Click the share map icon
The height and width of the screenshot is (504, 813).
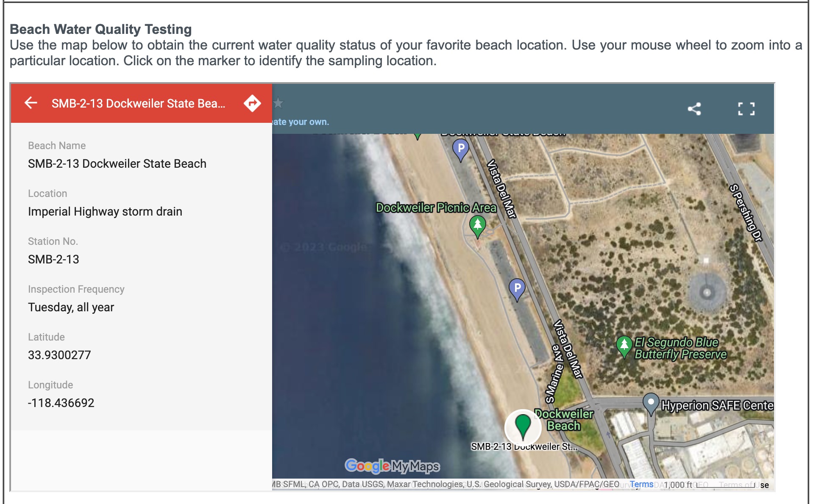(694, 109)
